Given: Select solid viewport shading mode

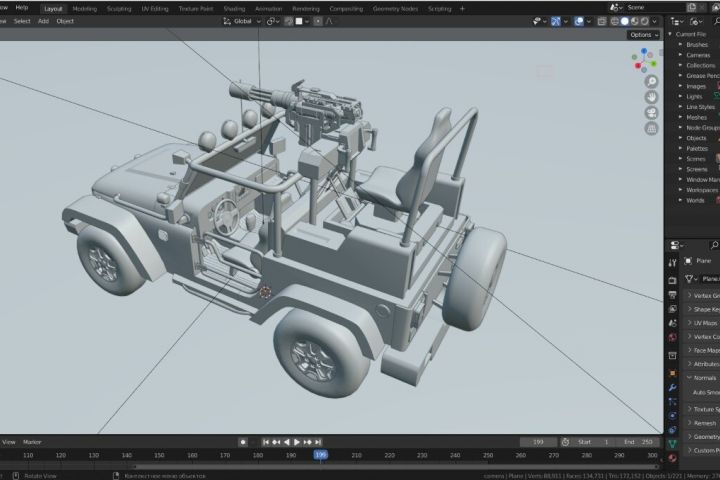Looking at the screenshot, I should [625, 21].
